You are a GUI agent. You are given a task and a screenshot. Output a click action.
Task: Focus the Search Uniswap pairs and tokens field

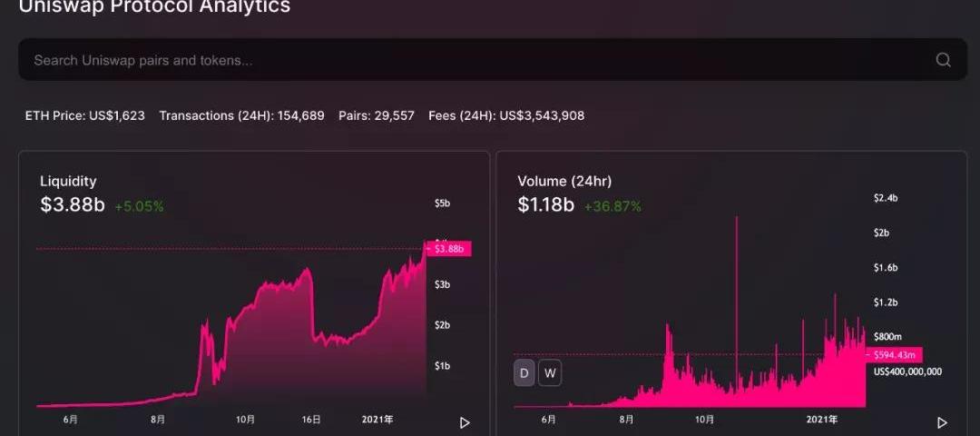point(493,60)
